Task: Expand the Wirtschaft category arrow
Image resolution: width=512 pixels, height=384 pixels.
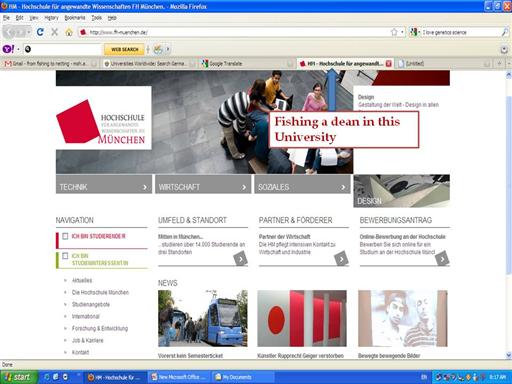Action: tap(244, 187)
